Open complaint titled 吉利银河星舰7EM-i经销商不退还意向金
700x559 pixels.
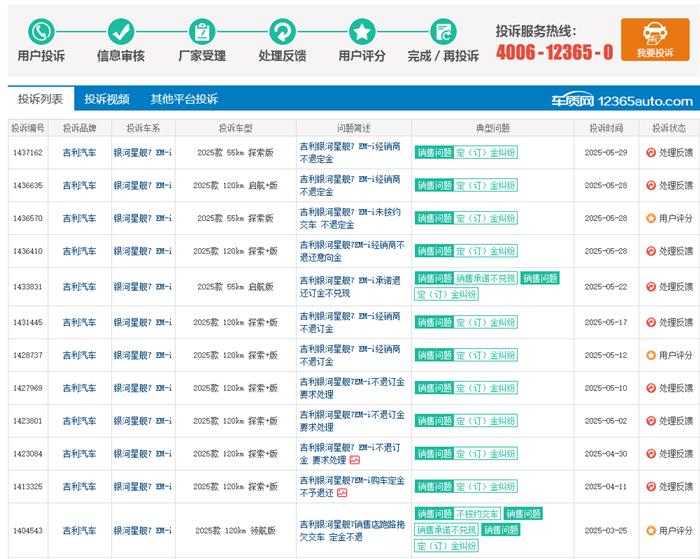pos(352,251)
